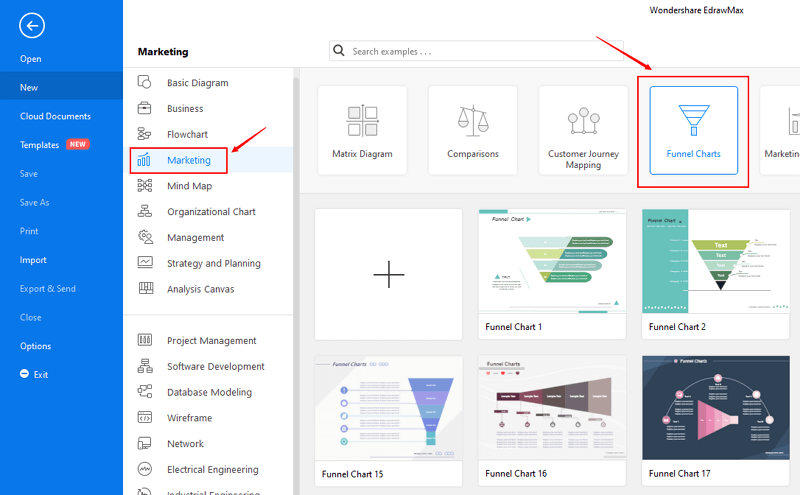The image size is (800, 495).
Task: Select Project Management category label
Action: [x=212, y=340]
